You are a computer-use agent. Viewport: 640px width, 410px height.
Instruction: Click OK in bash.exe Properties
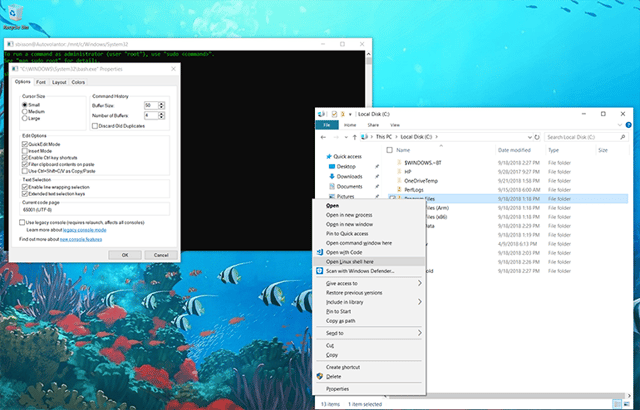click(x=125, y=255)
